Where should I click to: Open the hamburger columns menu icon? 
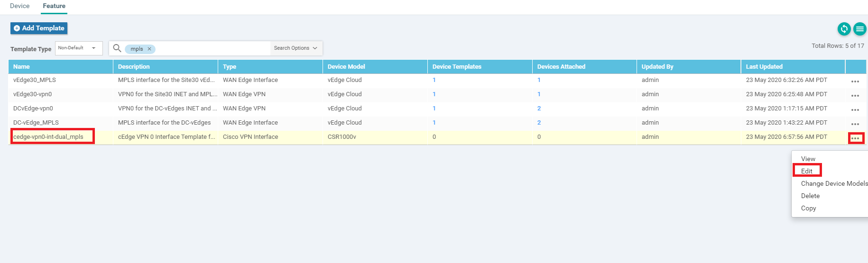859,29
